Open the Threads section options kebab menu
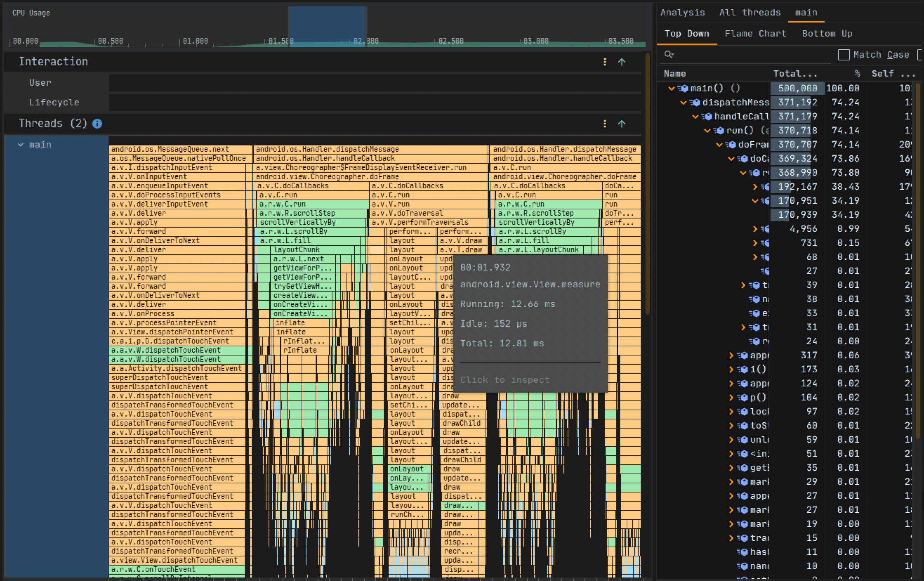The image size is (924, 581). [x=605, y=124]
